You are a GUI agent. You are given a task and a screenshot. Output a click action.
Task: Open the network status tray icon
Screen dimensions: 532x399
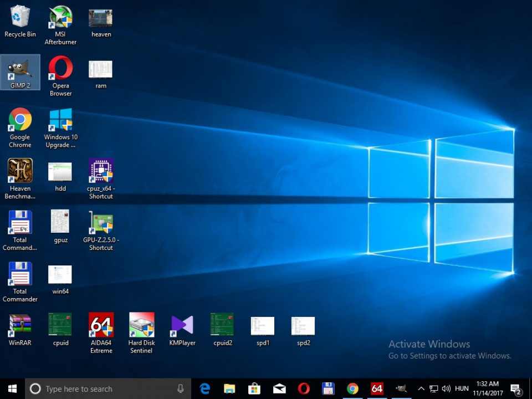tap(433, 388)
